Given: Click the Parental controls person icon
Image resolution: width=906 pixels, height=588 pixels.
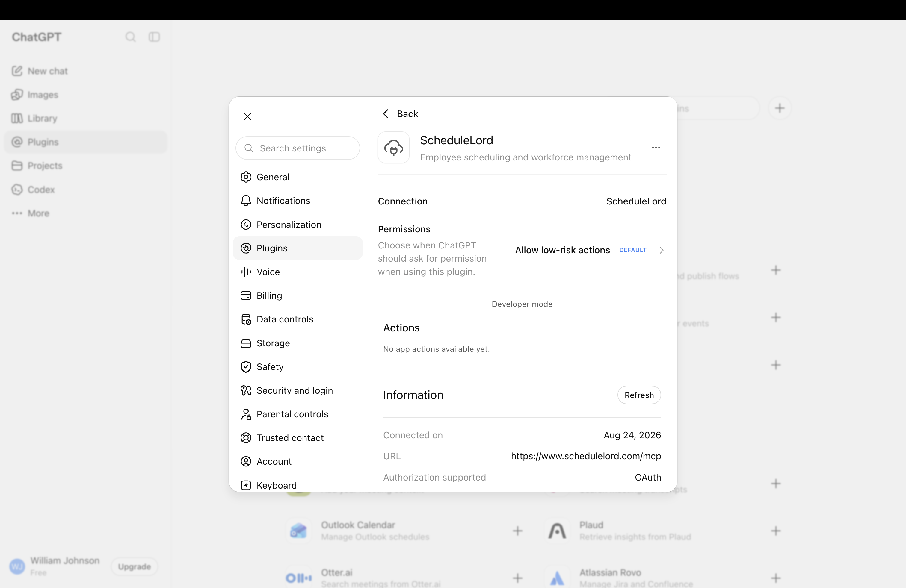Looking at the screenshot, I should (x=246, y=414).
